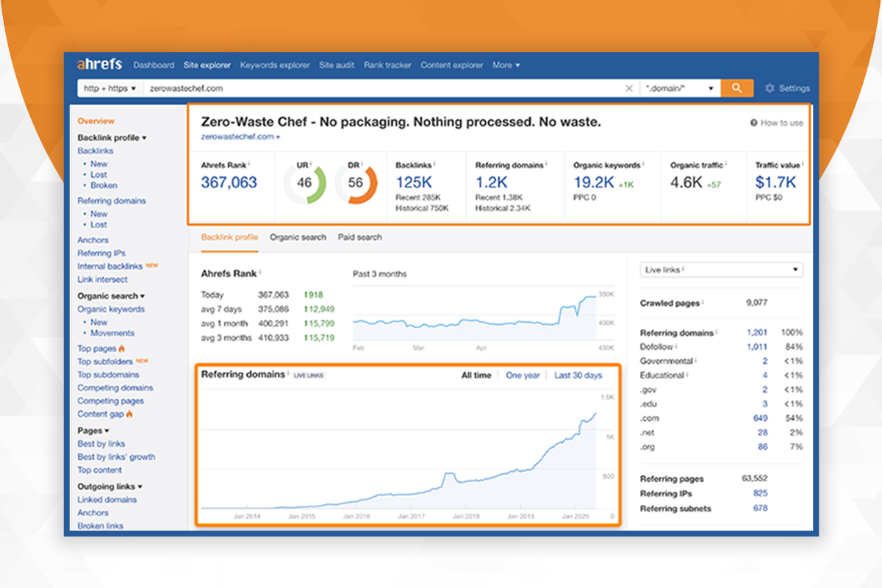Click the info icon beside Ahrefs Rank metric

249,165
